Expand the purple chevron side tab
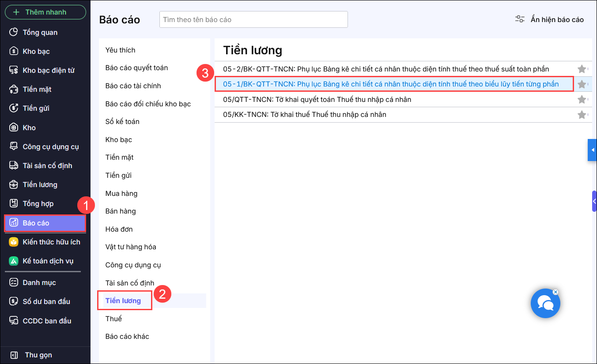Viewport: 597px width, 364px height. (x=594, y=202)
